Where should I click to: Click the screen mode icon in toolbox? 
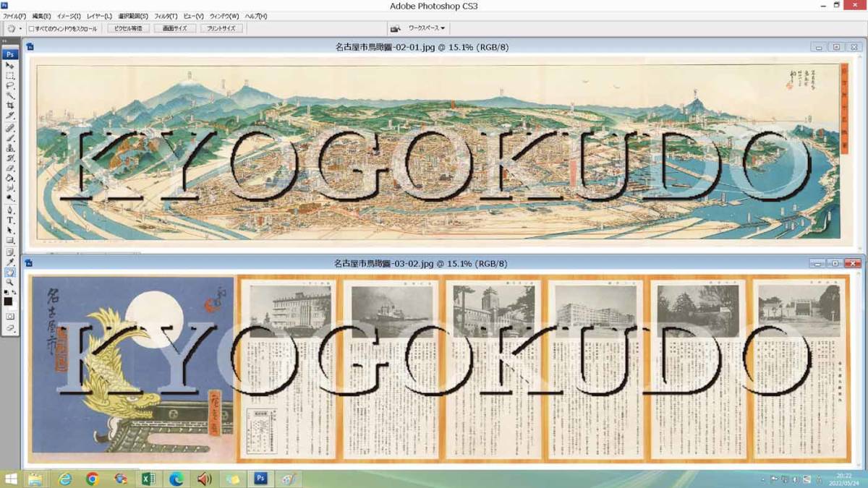click(x=10, y=328)
